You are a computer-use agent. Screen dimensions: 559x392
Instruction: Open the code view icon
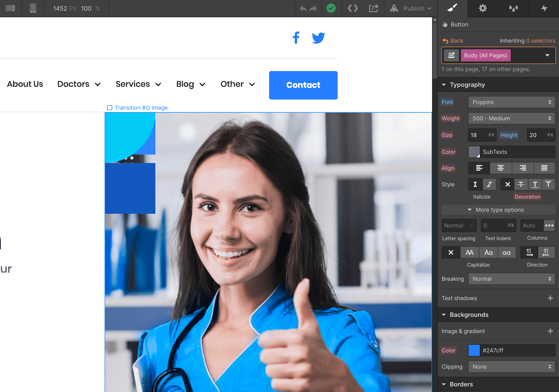click(352, 8)
